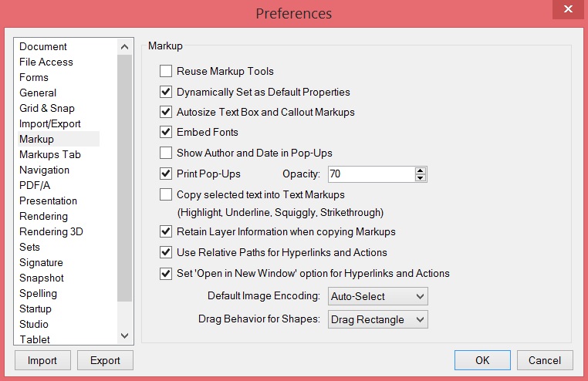Enable the Reuse Markup Tools checkbox
588x381 pixels.
pyautogui.click(x=166, y=72)
